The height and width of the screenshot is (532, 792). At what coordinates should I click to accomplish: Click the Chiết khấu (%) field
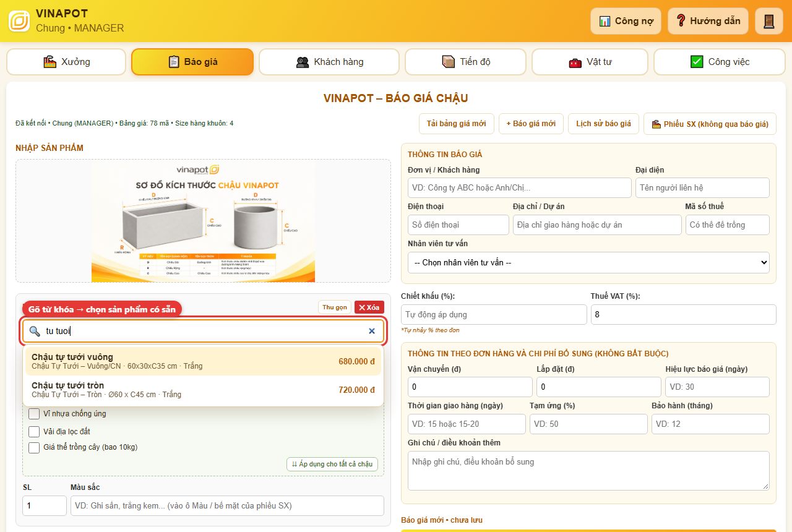494,314
